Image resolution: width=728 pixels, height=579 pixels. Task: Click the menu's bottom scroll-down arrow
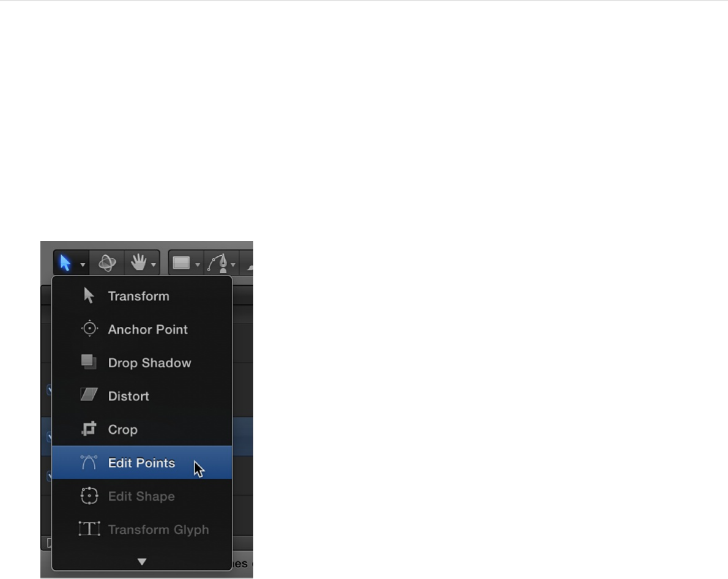[142, 562]
